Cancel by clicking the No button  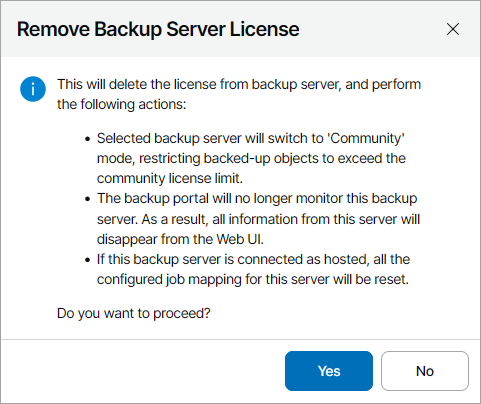[425, 371]
